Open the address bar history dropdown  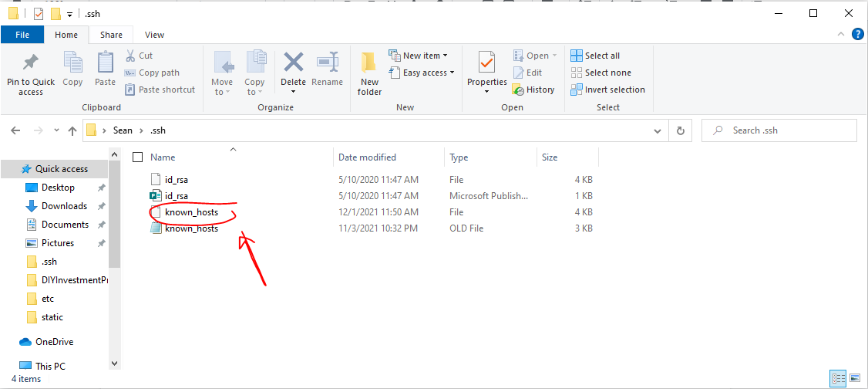point(657,130)
